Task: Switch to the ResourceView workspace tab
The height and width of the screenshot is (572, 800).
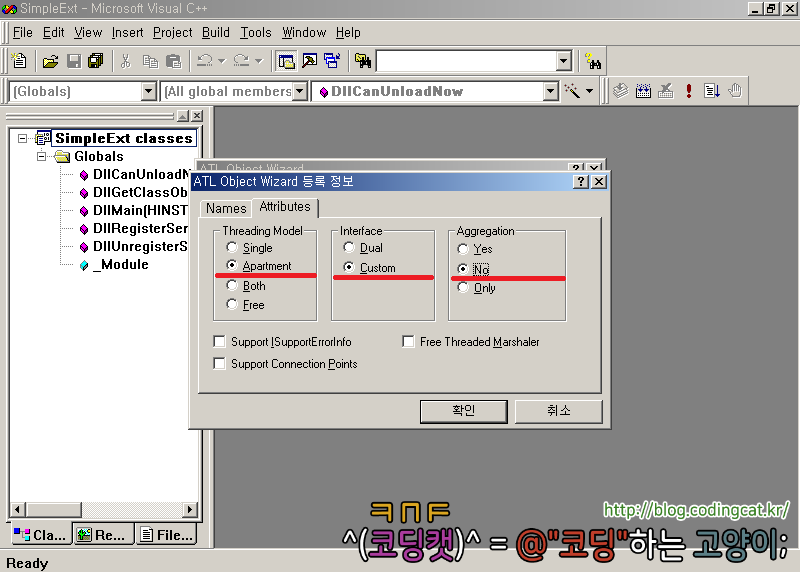Action: (x=104, y=535)
